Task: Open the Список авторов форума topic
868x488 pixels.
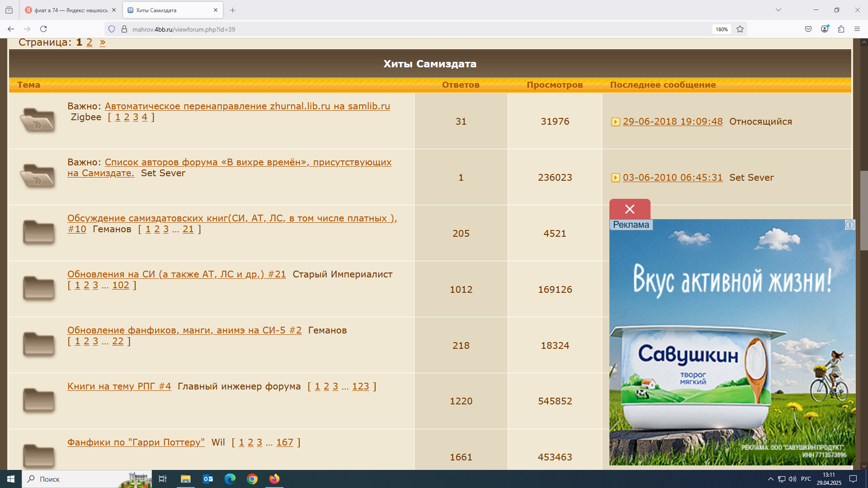Action: coord(229,168)
